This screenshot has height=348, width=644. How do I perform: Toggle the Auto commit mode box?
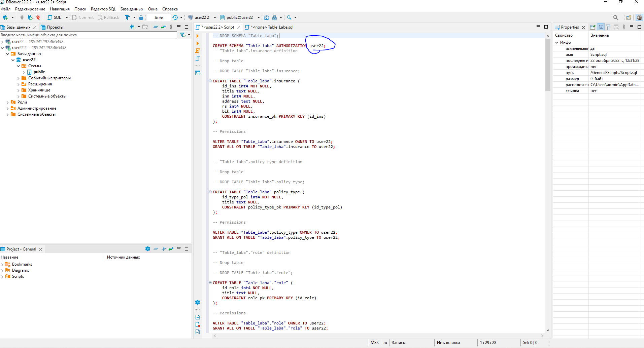pos(159,17)
